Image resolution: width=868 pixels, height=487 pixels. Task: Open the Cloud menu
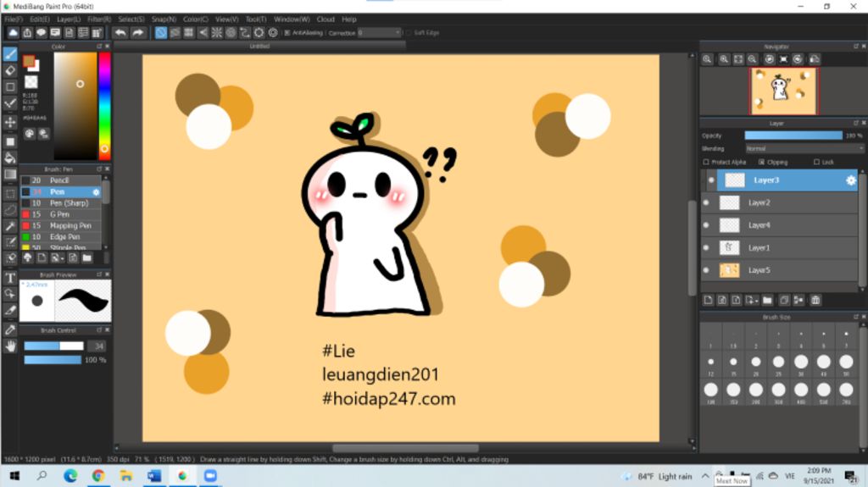click(x=325, y=19)
